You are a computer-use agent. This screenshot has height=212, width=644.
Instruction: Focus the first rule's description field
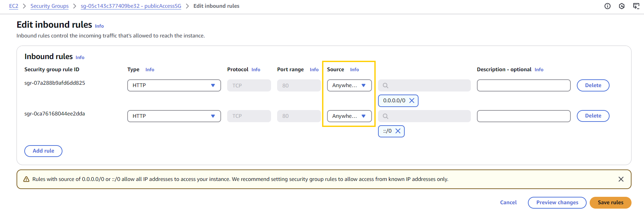tap(524, 85)
